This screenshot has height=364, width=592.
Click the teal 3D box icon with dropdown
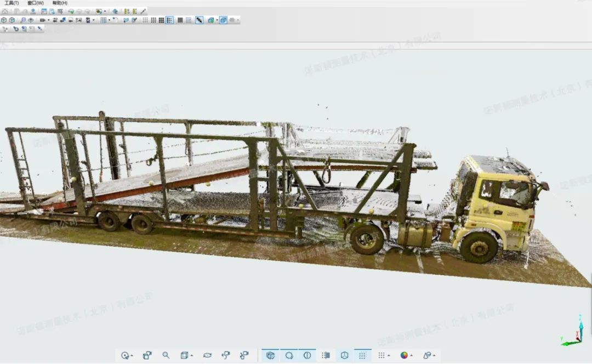(211, 20)
